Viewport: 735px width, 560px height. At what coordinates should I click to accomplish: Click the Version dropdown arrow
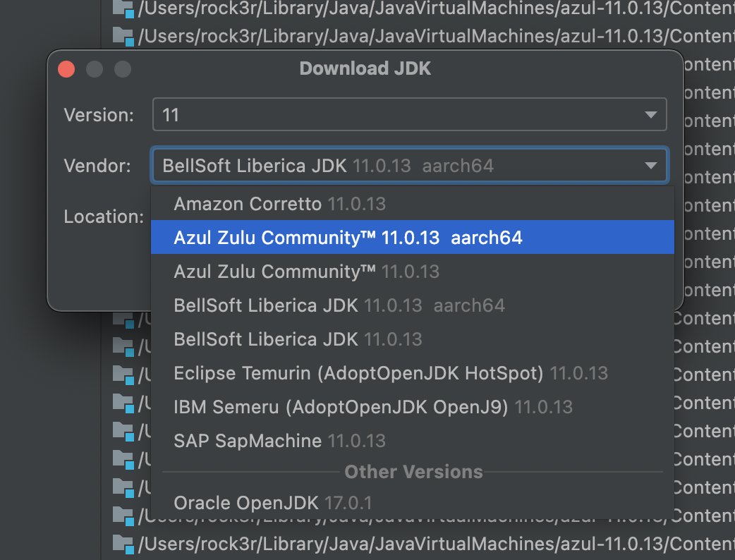coord(650,115)
